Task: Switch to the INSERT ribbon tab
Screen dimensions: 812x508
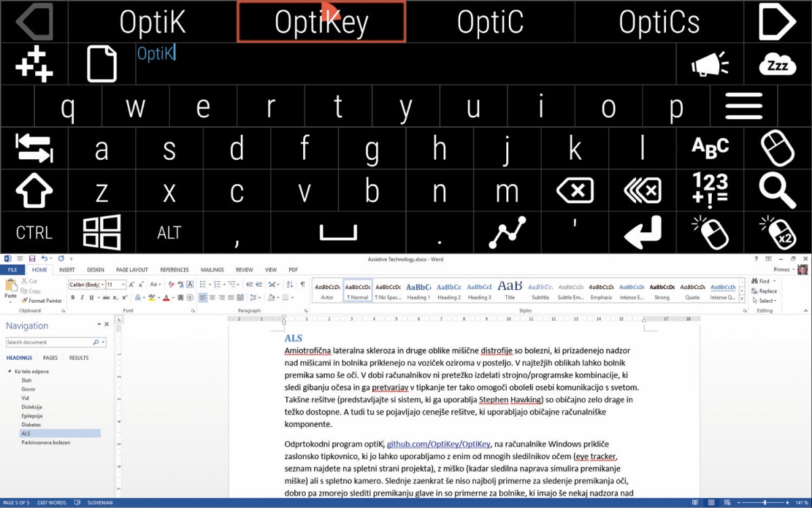Action: pyautogui.click(x=67, y=270)
